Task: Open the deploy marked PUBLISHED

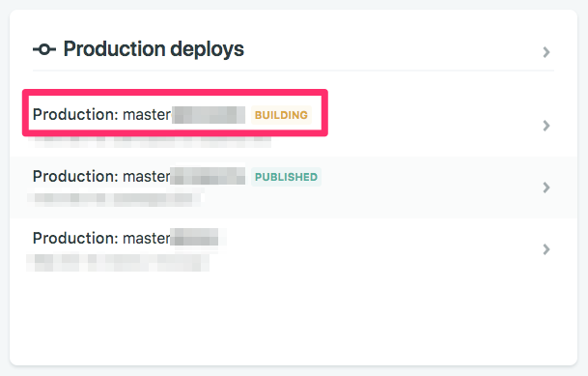Action: click(x=294, y=188)
